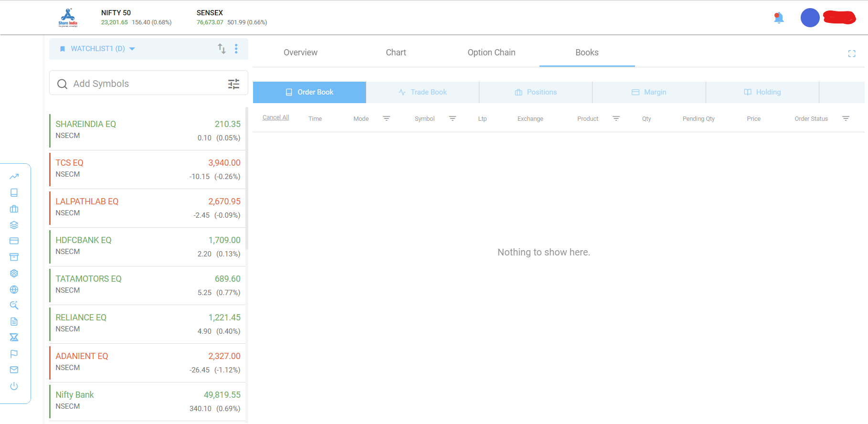Click the Share India logo

pos(68,18)
